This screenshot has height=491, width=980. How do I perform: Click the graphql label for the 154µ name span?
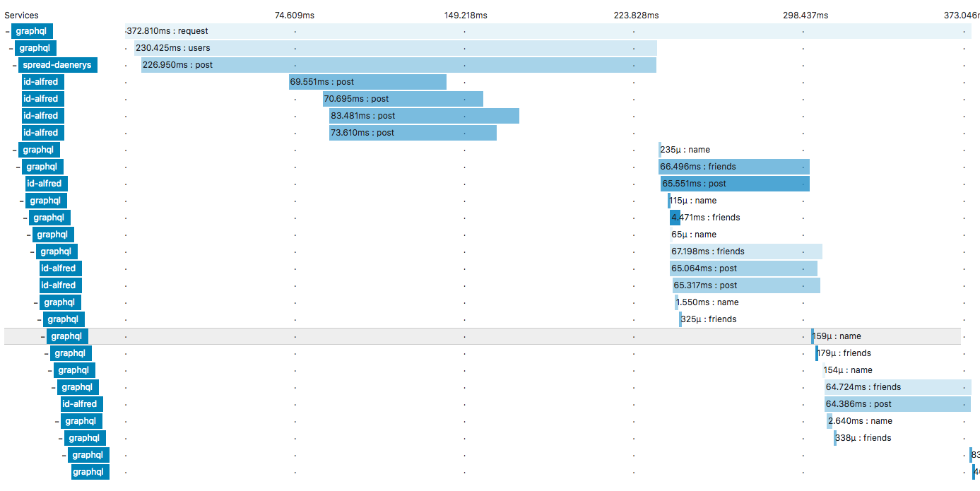click(74, 370)
